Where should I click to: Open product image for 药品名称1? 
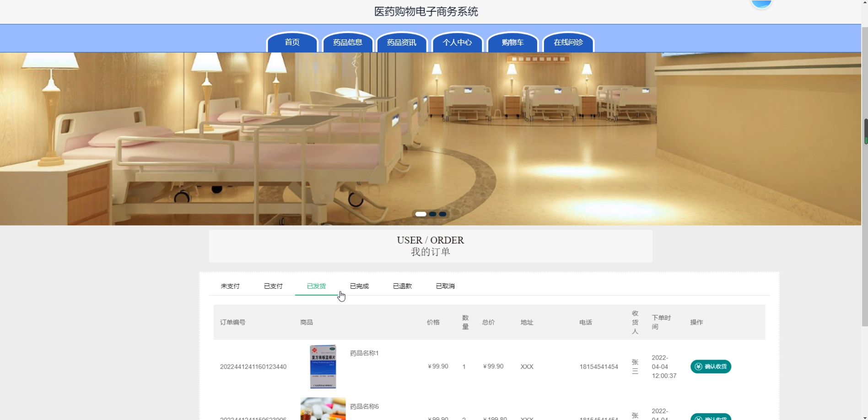(323, 366)
